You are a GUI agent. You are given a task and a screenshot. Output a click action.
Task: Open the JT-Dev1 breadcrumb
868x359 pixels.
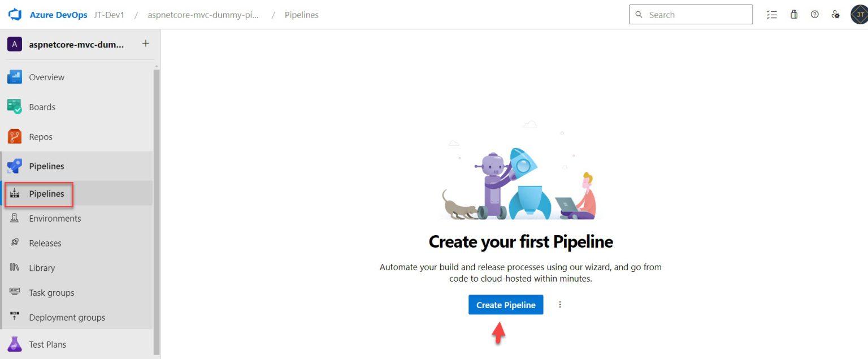109,15
